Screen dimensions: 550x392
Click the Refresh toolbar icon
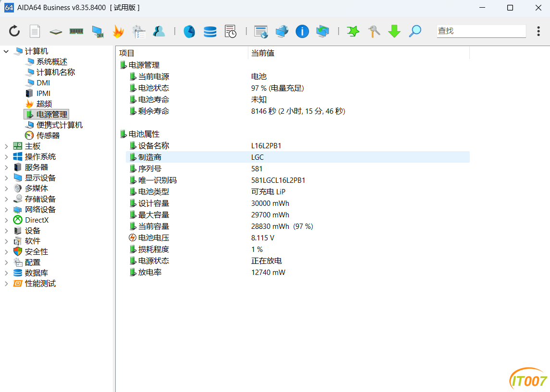coord(14,31)
